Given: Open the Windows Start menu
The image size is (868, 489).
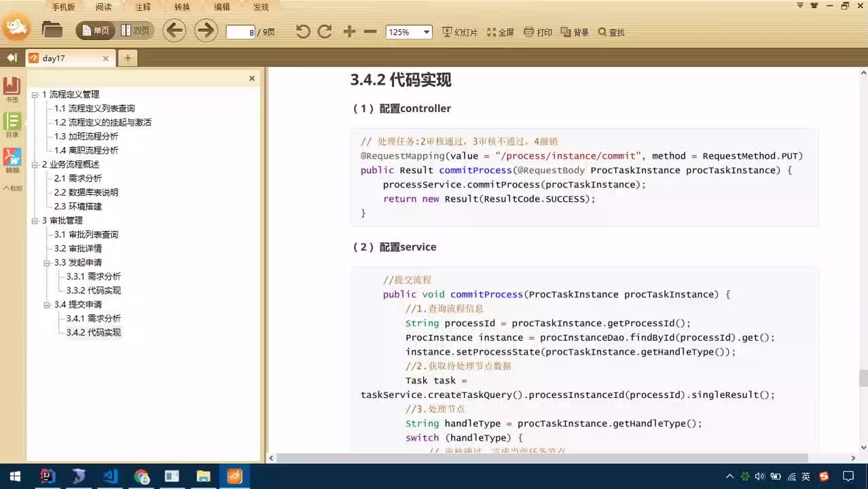Looking at the screenshot, I should tap(15, 476).
